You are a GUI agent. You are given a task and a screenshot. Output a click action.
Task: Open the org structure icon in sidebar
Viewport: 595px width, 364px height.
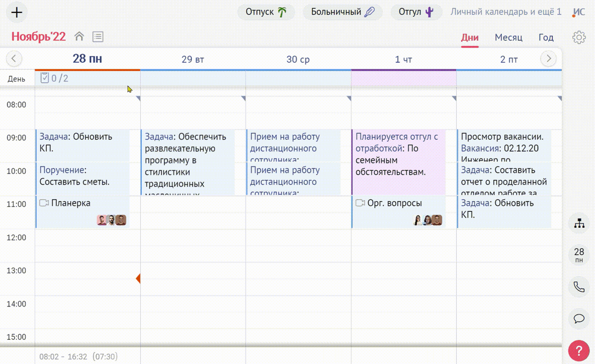pyautogui.click(x=579, y=224)
